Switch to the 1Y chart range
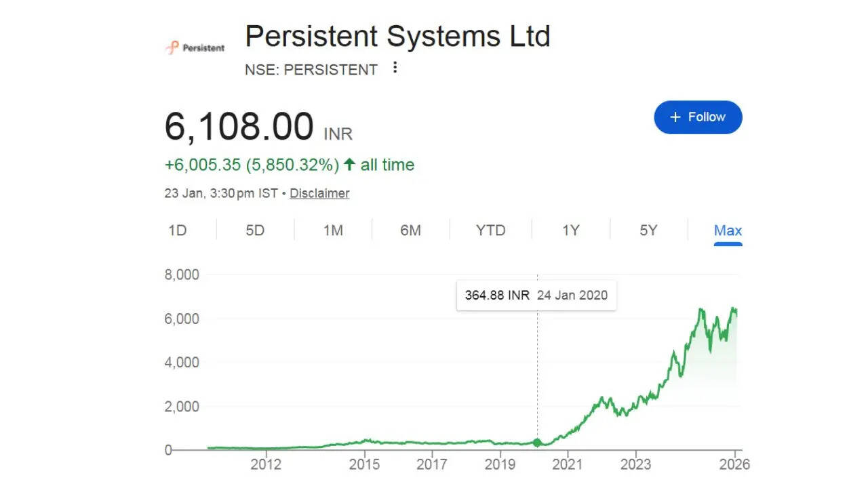868x488 pixels. (570, 230)
